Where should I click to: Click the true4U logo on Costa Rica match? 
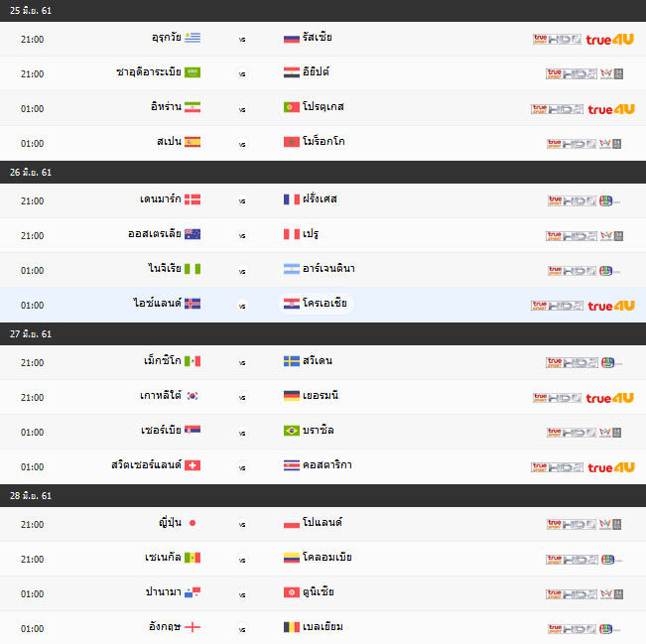coord(611,467)
